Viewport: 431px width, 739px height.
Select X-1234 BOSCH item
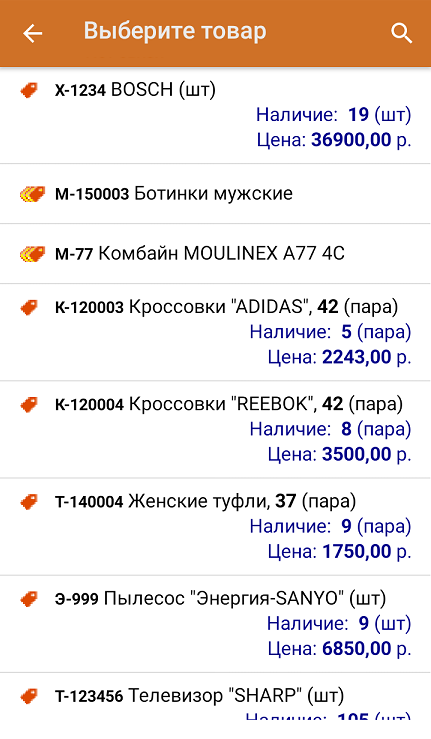tap(216, 115)
